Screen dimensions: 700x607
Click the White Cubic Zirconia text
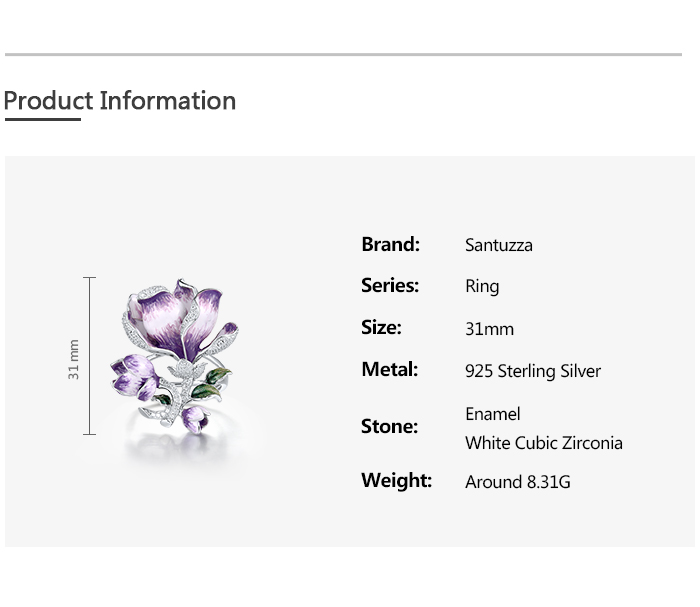pyautogui.click(x=544, y=443)
